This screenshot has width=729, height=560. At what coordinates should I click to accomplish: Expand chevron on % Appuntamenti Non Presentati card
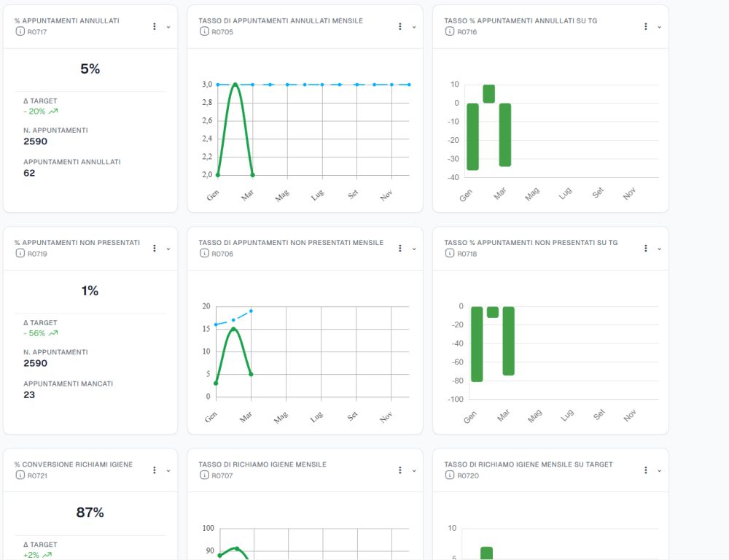pyautogui.click(x=168, y=249)
